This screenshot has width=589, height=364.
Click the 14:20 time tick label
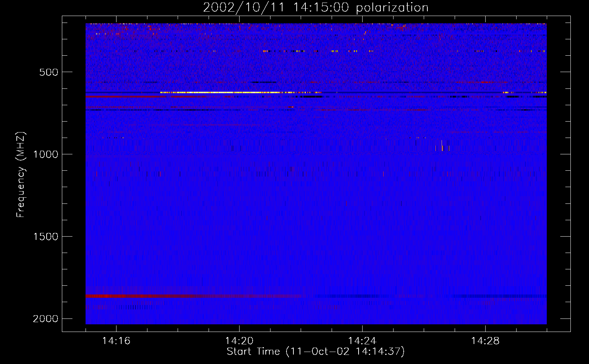click(x=239, y=341)
